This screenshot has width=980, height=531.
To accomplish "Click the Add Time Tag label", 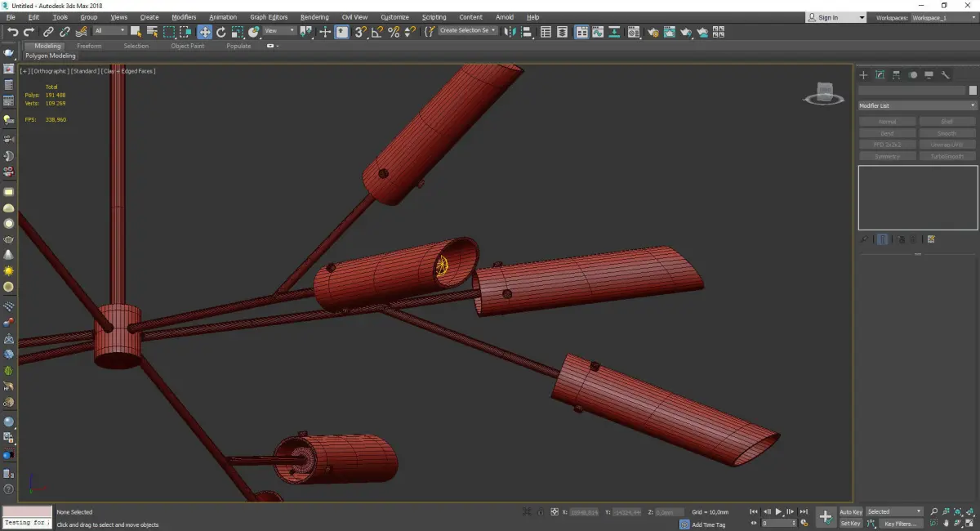I will [x=708, y=524].
